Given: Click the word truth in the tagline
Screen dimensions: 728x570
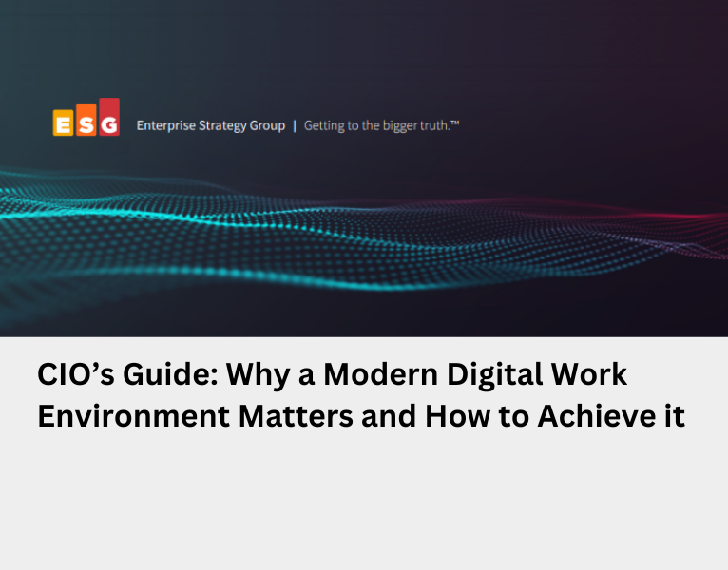Looking at the screenshot, I should pyautogui.click(x=434, y=125).
